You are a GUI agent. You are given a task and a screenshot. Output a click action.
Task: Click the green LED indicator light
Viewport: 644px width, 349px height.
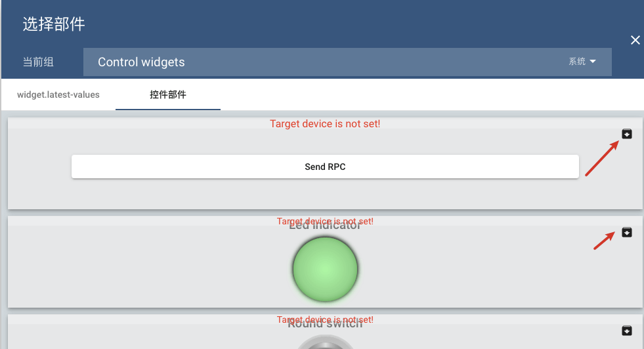[x=325, y=269]
